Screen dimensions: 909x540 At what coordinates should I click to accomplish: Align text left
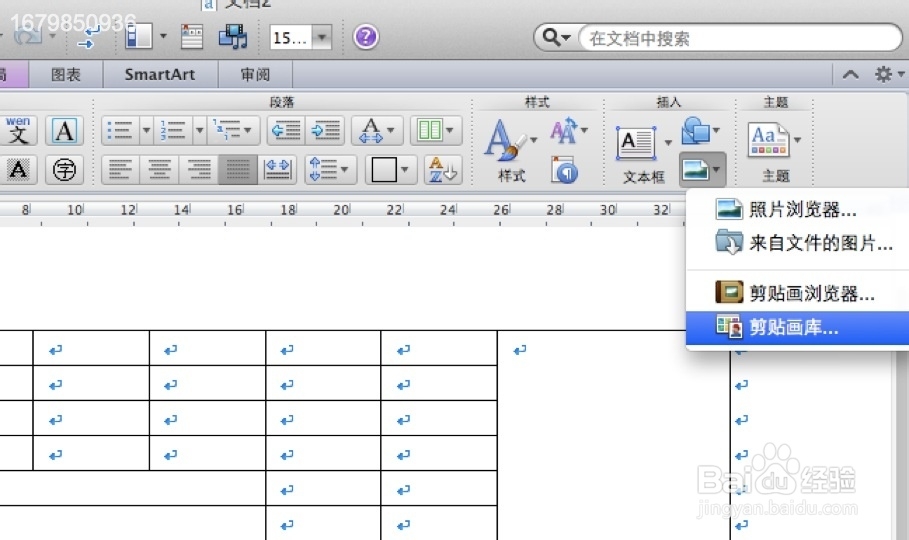click(121, 170)
